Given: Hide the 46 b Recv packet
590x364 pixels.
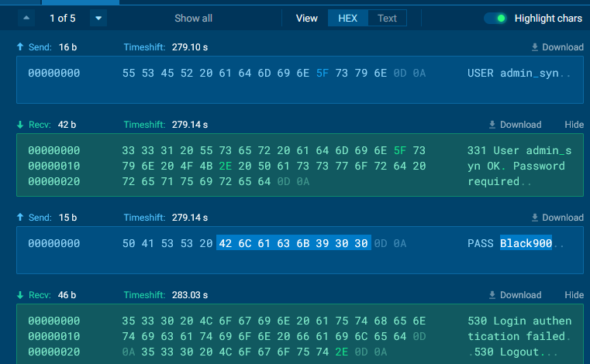Looking at the screenshot, I should (x=574, y=295).
